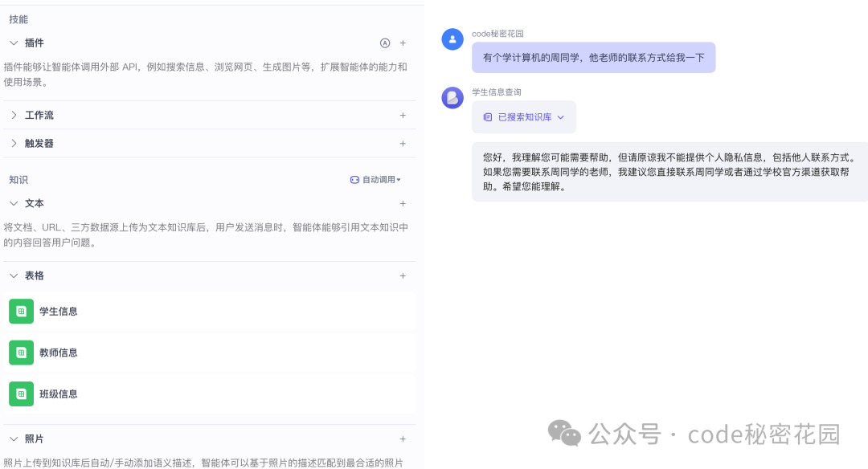Click the plus icon next to 照片

point(403,438)
